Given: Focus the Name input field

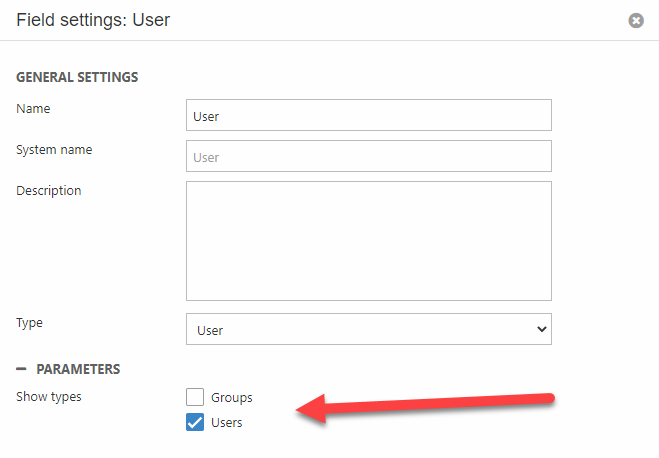Looking at the screenshot, I should (x=368, y=115).
